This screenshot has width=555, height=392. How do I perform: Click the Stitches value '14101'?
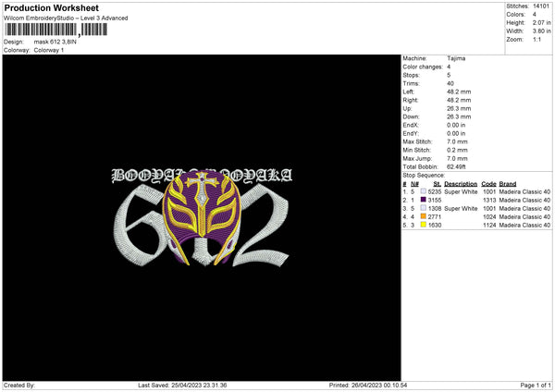(x=541, y=6)
